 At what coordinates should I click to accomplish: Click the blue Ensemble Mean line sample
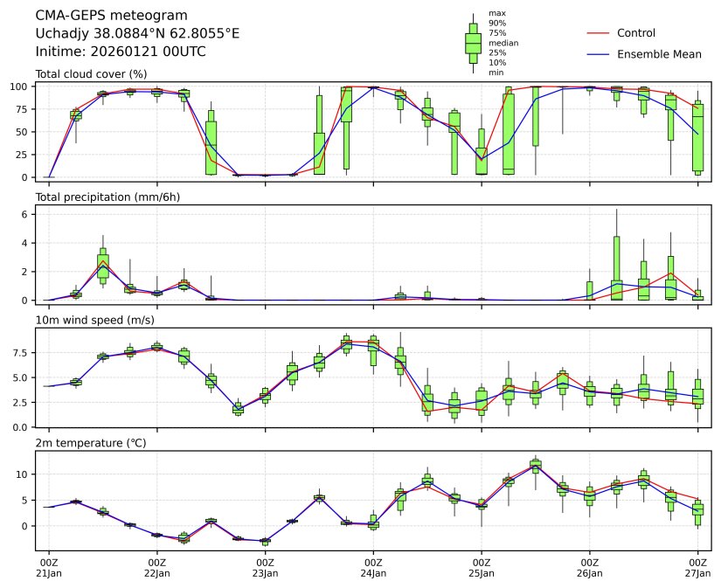coord(597,54)
